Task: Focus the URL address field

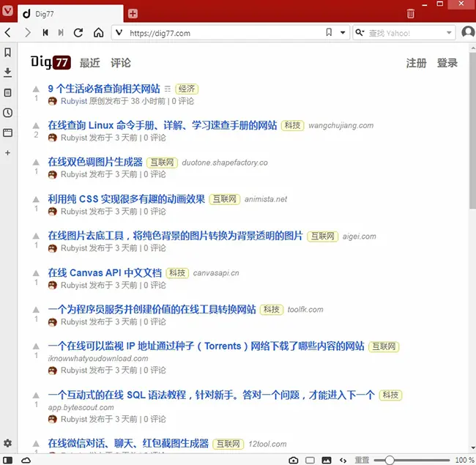Action: [x=225, y=33]
